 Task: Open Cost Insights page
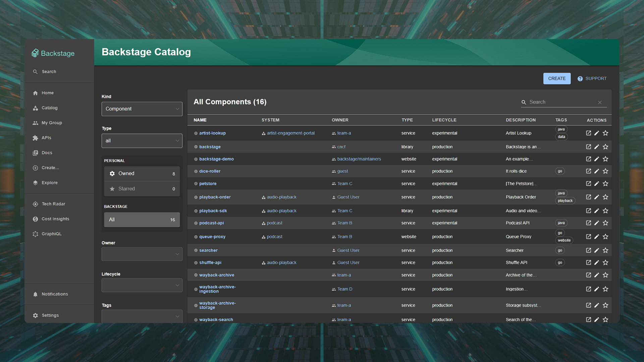(55, 219)
